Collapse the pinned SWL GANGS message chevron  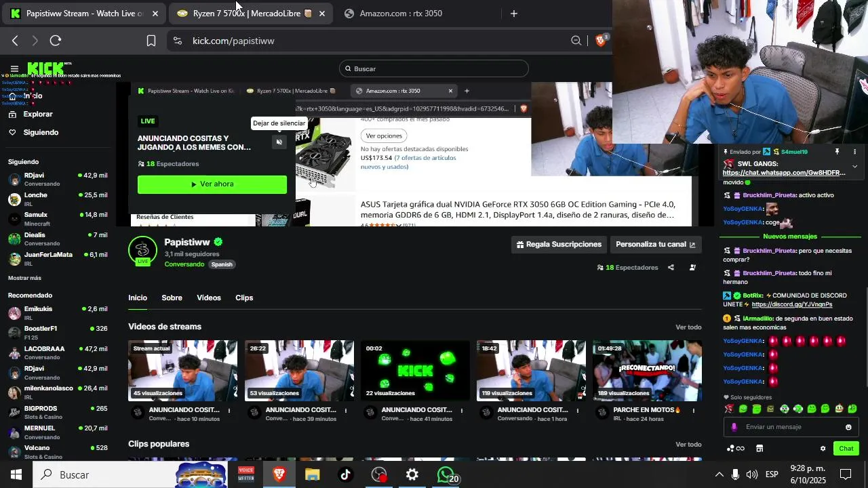pyautogui.click(x=854, y=166)
